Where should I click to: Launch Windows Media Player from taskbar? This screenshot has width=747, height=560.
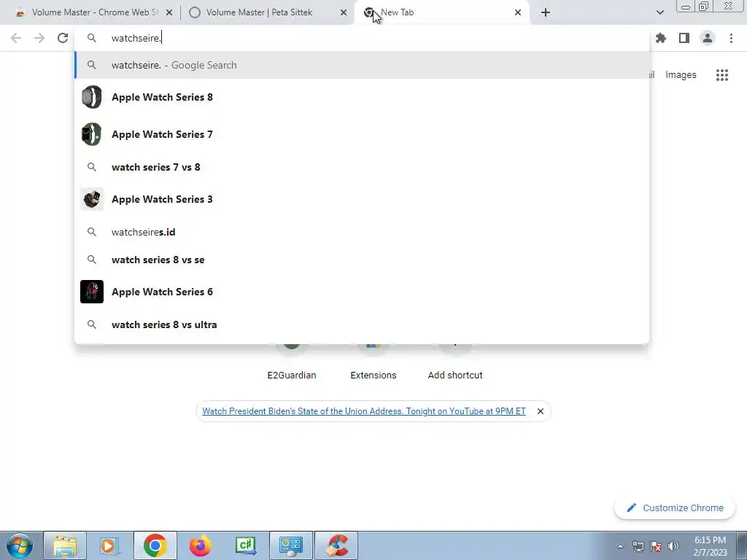tap(109, 545)
